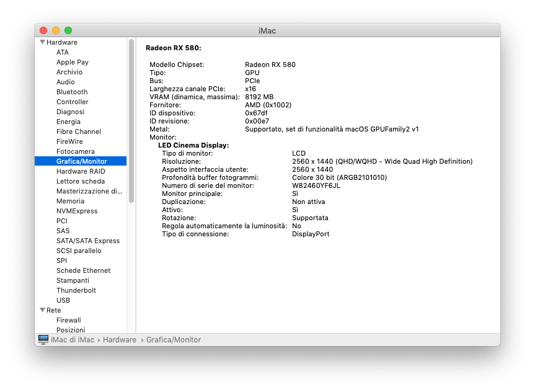
Task: Click 'iMac di iMac' in path bar
Action: [73, 340]
